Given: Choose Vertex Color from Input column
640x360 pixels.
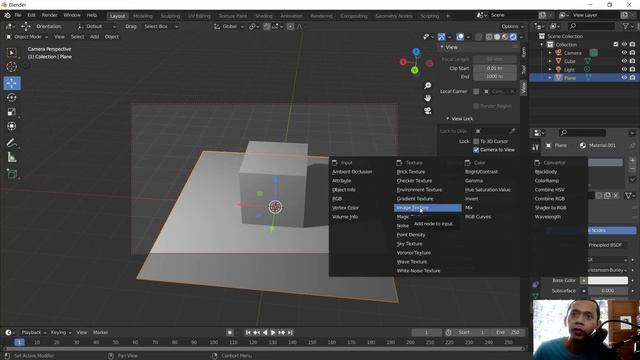Looking at the screenshot, I should [x=346, y=208].
